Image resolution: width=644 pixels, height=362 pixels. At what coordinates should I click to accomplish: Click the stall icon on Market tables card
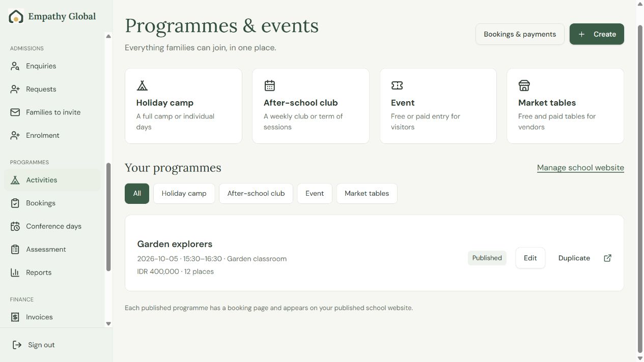524,85
